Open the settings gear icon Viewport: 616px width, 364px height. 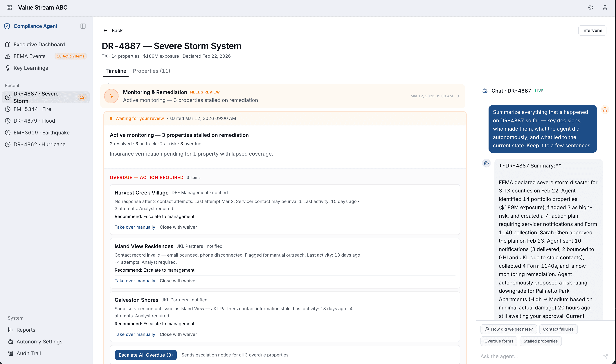point(590,8)
